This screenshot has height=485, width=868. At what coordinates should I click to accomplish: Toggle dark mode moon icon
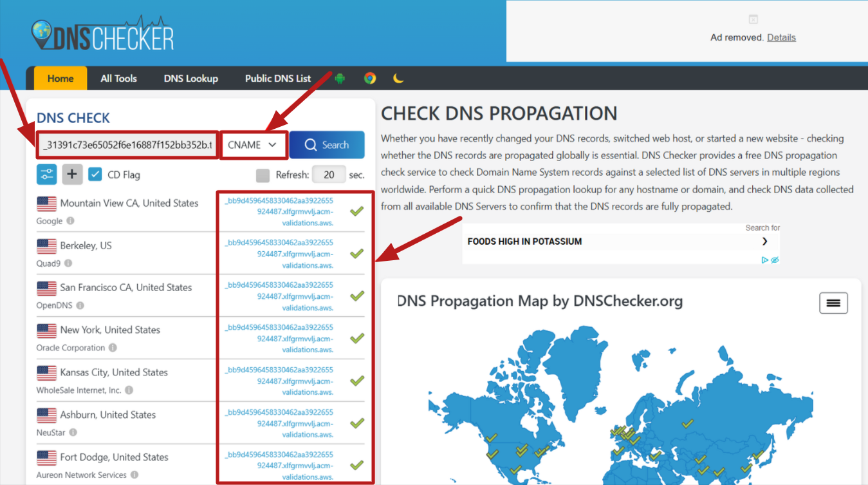pos(398,79)
